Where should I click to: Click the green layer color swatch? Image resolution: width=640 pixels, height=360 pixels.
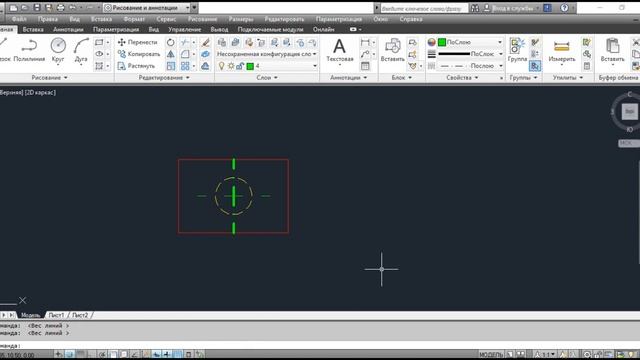(250, 66)
